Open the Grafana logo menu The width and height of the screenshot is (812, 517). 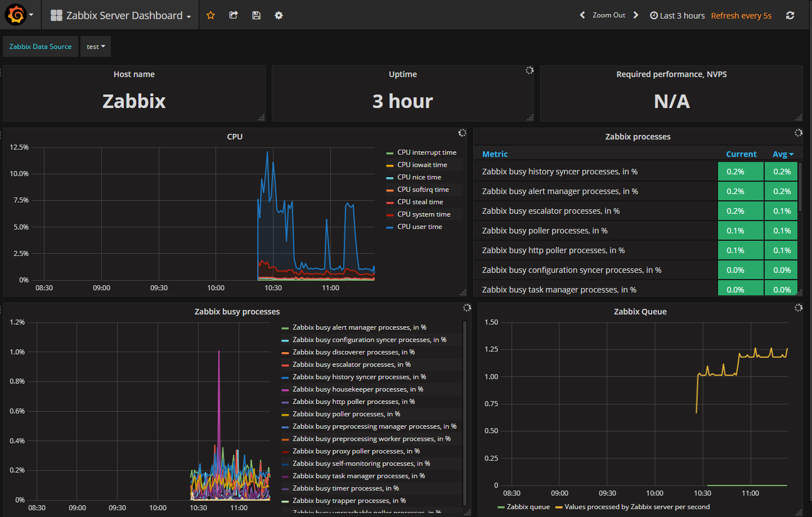tap(16, 15)
